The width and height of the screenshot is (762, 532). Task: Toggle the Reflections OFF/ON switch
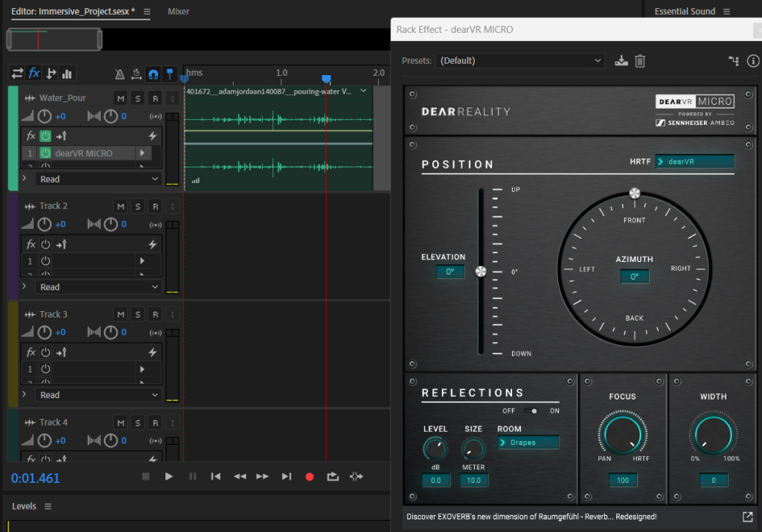pyautogui.click(x=531, y=411)
